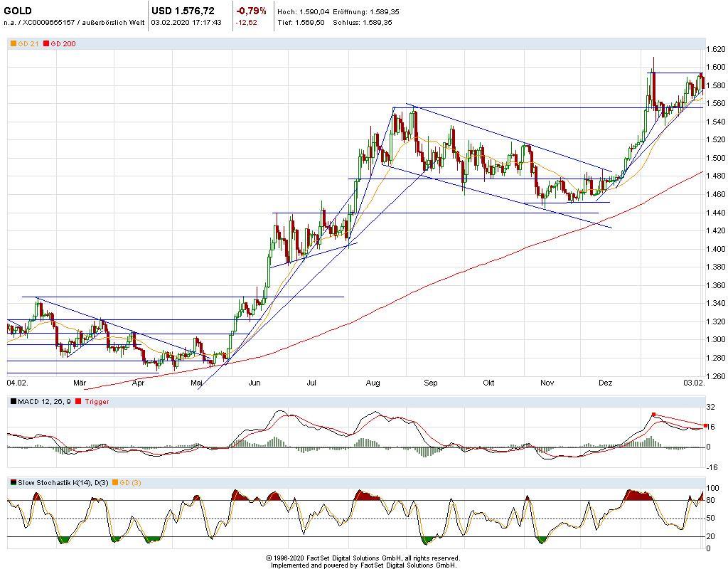Click the Hoch: 1.590,04 value
The height and width of the screenshot is (569, 728).
[x=304, y=12]
